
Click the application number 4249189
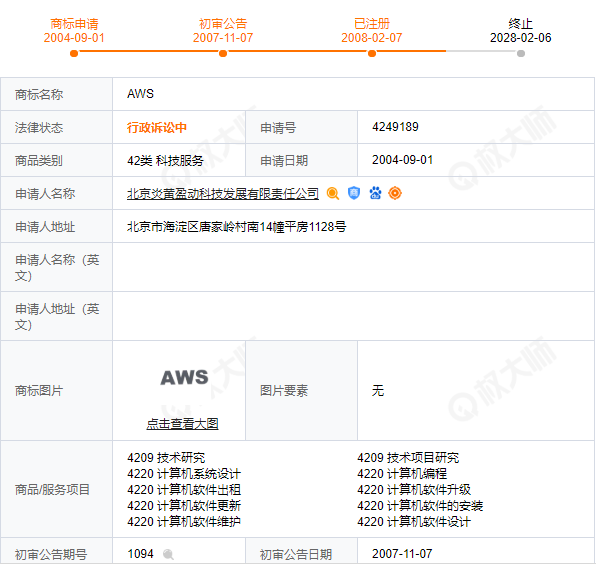click(x=395, y=127)
